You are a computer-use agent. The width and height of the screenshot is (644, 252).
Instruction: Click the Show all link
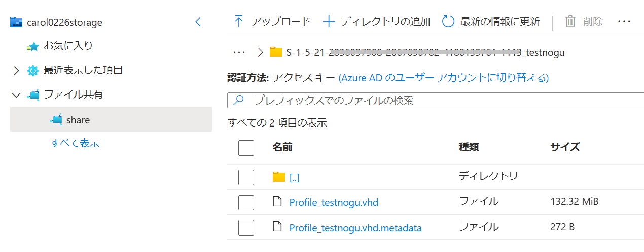click(x=75, y=143)
